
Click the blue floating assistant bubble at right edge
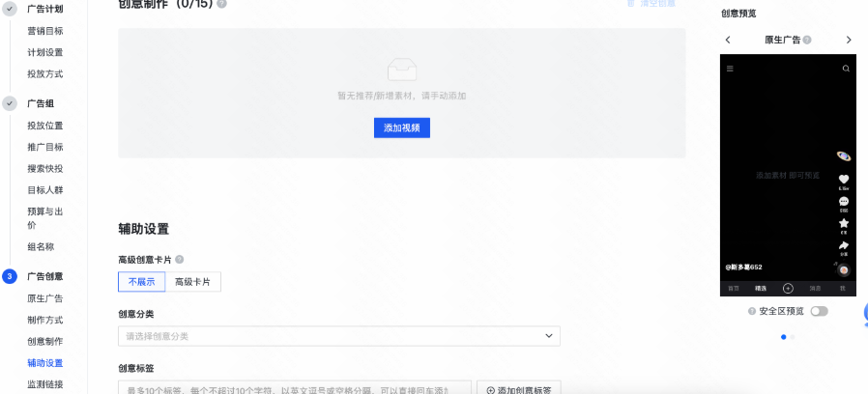(865, 313)
